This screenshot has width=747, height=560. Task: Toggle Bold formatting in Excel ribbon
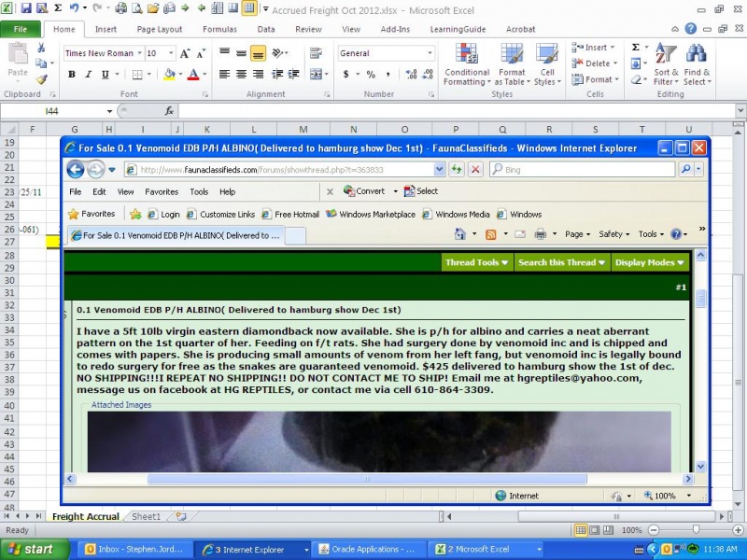tap(72, 75)
